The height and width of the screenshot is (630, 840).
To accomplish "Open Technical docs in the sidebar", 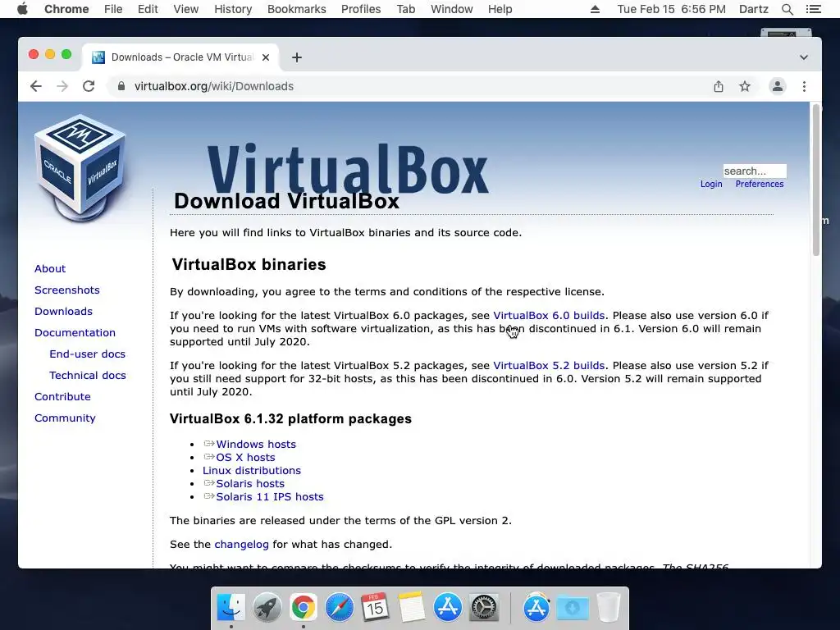I will click(88, 376).
